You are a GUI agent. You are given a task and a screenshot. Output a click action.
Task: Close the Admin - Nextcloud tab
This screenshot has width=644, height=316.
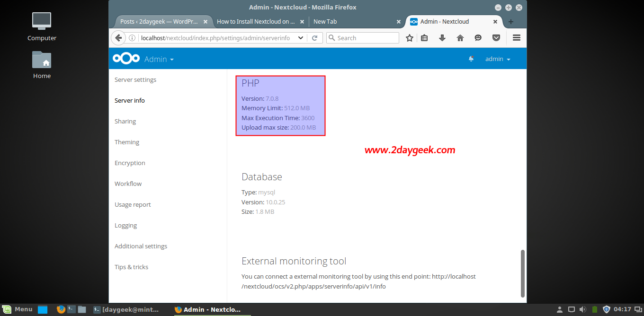495,22
